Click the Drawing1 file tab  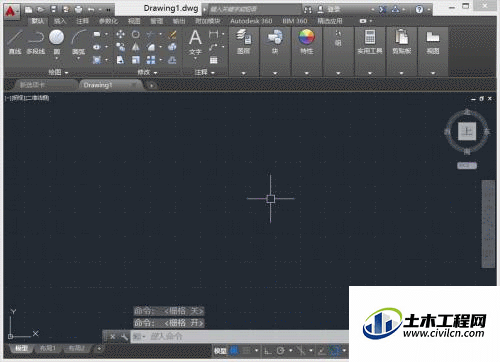97,85
